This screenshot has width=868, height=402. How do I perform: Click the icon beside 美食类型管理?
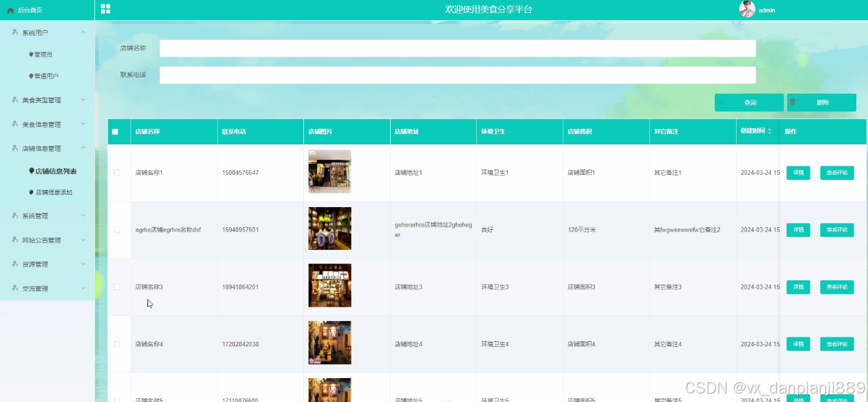pyautogui.click(x=15, y=100)
